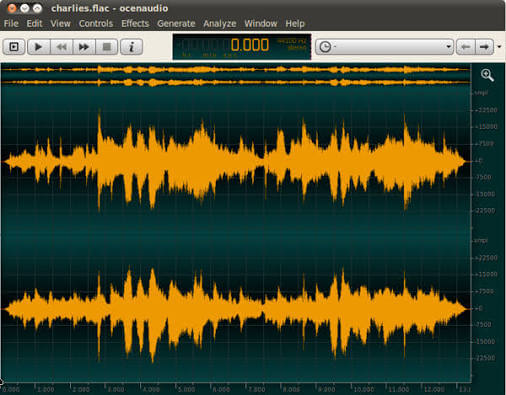The height and width of the screenshot is (395, 506).
Task: Open the Edit menu
Action: coord(34,24)
